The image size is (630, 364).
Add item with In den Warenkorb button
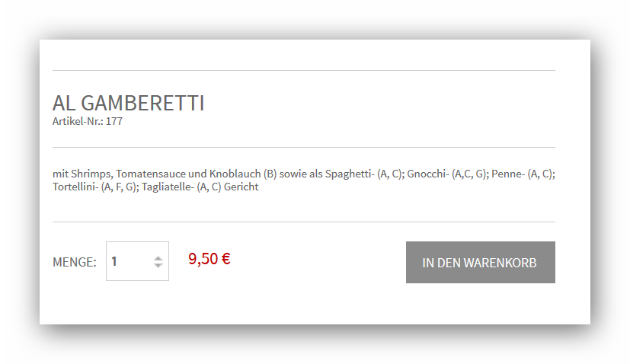[480, 262]
